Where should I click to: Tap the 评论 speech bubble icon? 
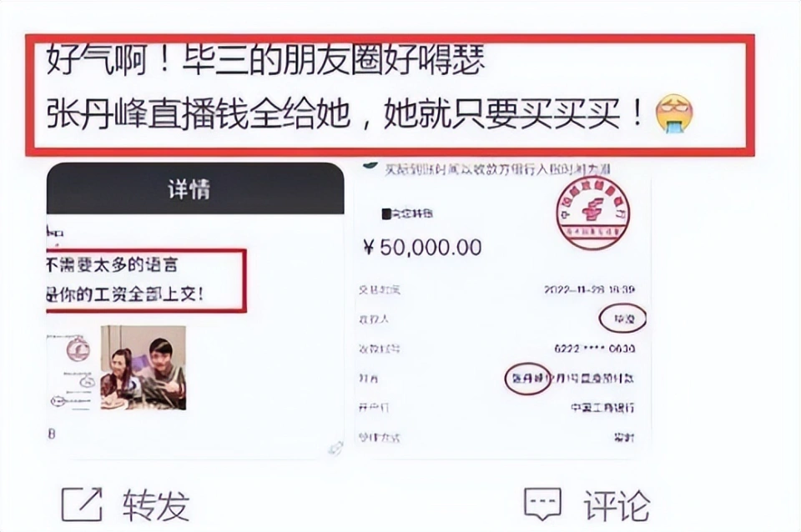(542, 504)
